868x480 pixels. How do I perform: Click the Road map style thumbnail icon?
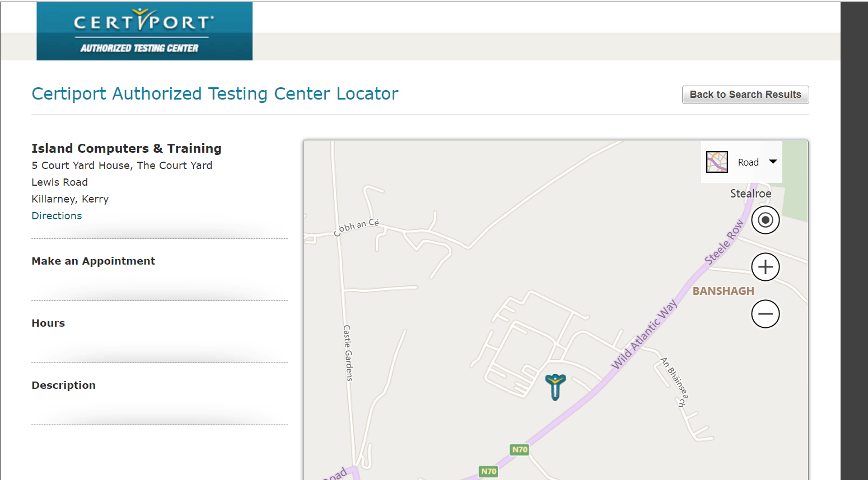(x=717, y=162)
